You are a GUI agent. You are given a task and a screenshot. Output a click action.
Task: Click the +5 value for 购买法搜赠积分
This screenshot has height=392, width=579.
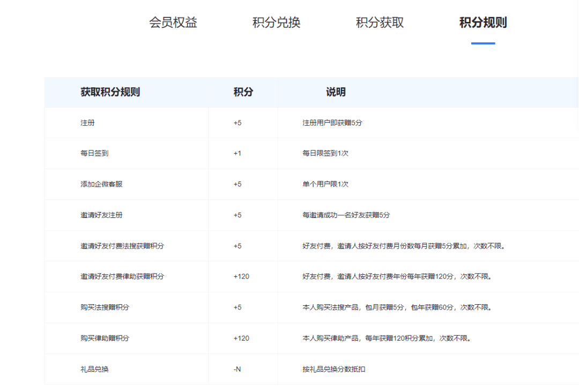tap(237, 307)
